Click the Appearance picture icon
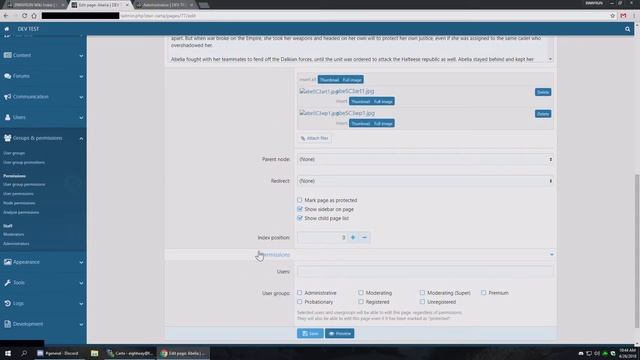The height and width of the screenshot is (360, 640). [7, 262]
